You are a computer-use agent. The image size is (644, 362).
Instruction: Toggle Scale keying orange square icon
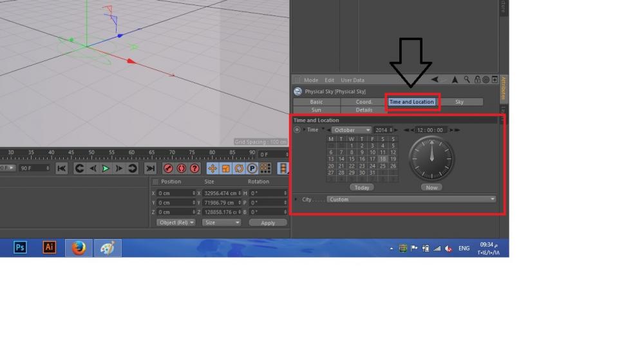pos(225,169)
